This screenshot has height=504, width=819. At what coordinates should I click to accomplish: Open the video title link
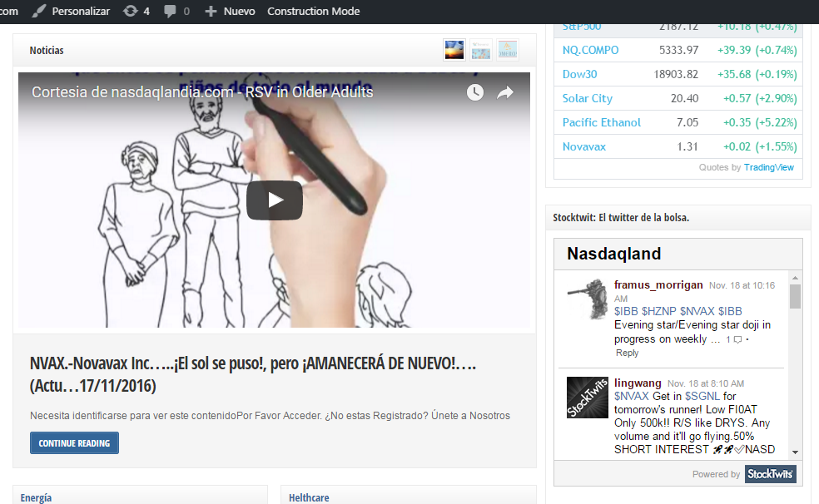coord(202,92)
